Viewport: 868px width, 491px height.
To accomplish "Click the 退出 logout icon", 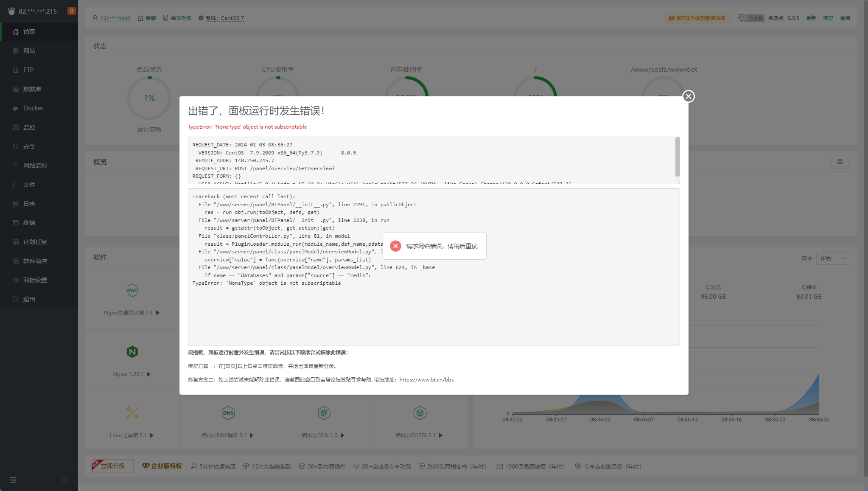I will [16, 299].
